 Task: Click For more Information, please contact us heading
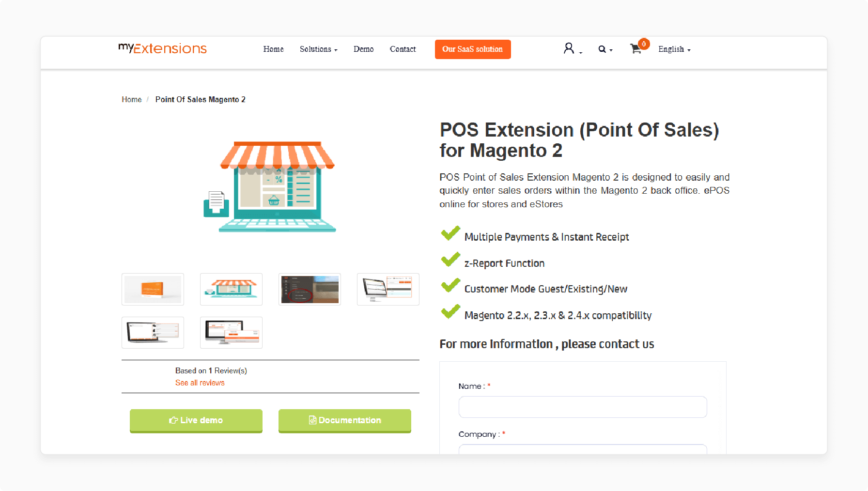coord(547,344)
